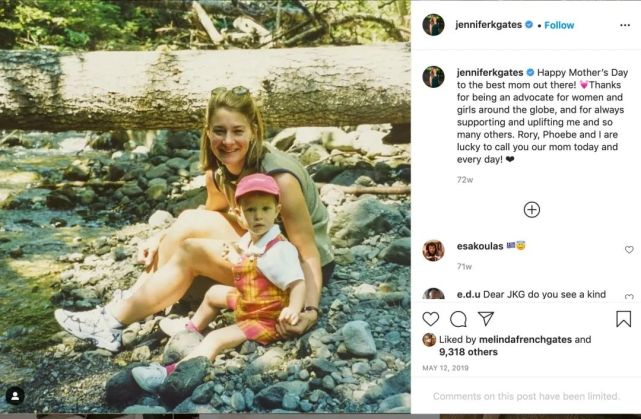Image resolution: width=641 pixels, height=419 pixels.
Task: Open the comment speech bubble icon
Action: pyautogui.click(x=458, y=319)
